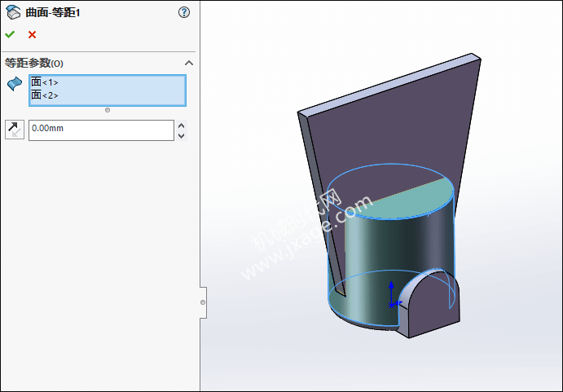Screen dimensions: 563x392
Task: Click the face selection icon beside list
Action: tap(14, 84)
